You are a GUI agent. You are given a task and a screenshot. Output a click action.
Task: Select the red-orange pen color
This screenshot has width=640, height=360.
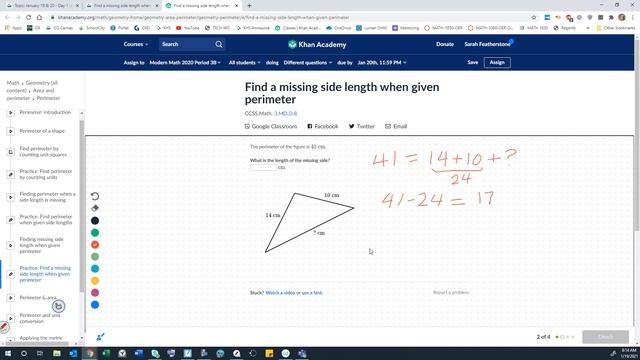tap(95, 244)
